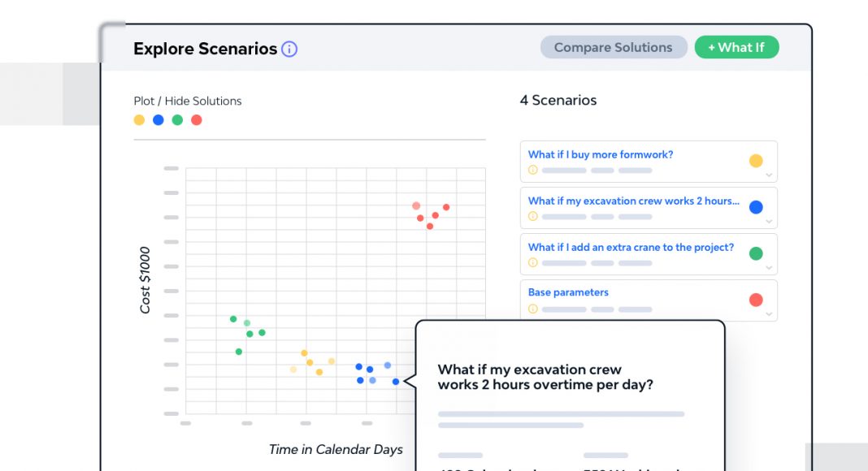Screen dimensions: 868x471
Task: Click info icon under Base parameters
Action: pyautogui.click(x=533, y=309)
